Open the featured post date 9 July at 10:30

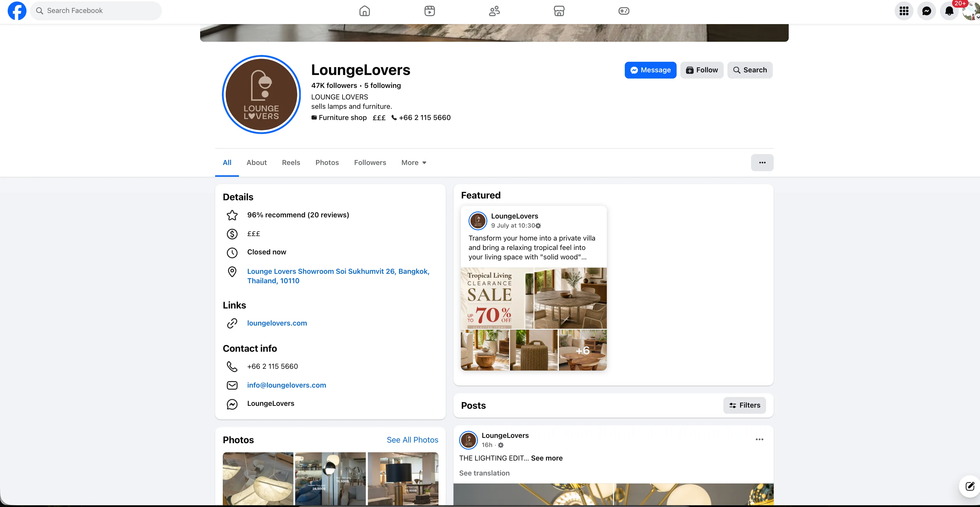(x=513, y=225)
